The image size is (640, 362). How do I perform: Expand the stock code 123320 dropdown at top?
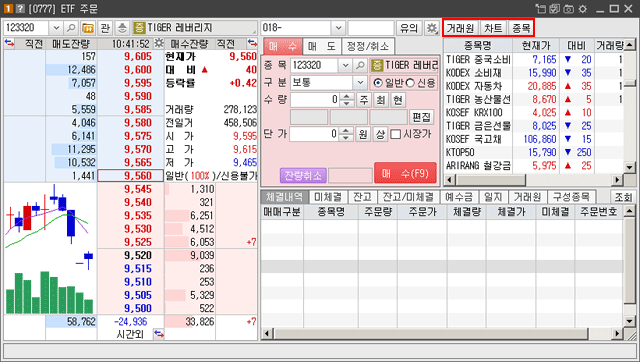pos(56,28)
